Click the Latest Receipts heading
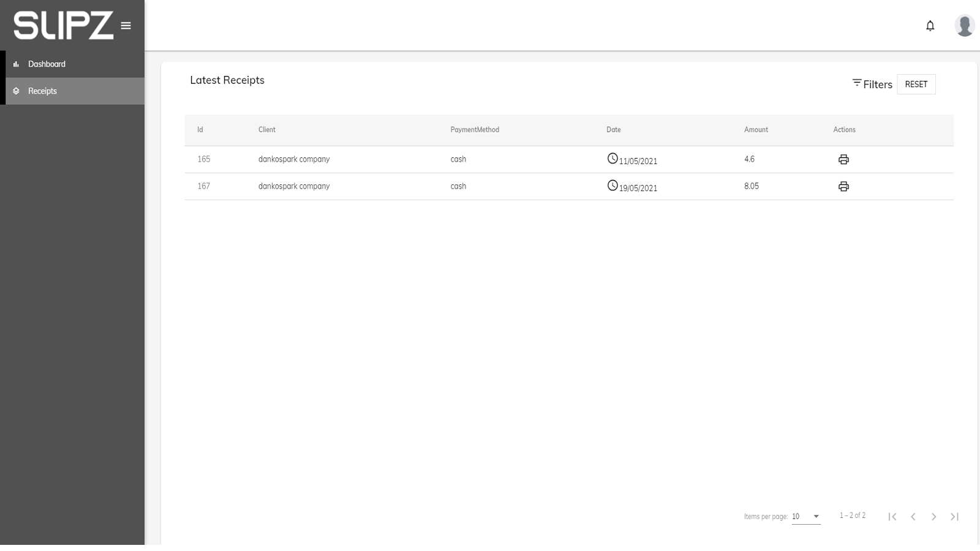The image size is (980, 551). [227, 80]
